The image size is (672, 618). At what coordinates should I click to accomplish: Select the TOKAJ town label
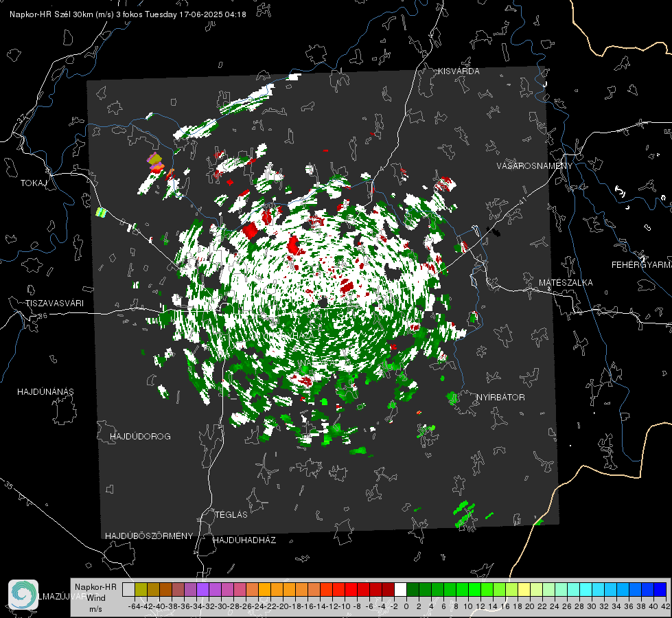pos(34,183)
